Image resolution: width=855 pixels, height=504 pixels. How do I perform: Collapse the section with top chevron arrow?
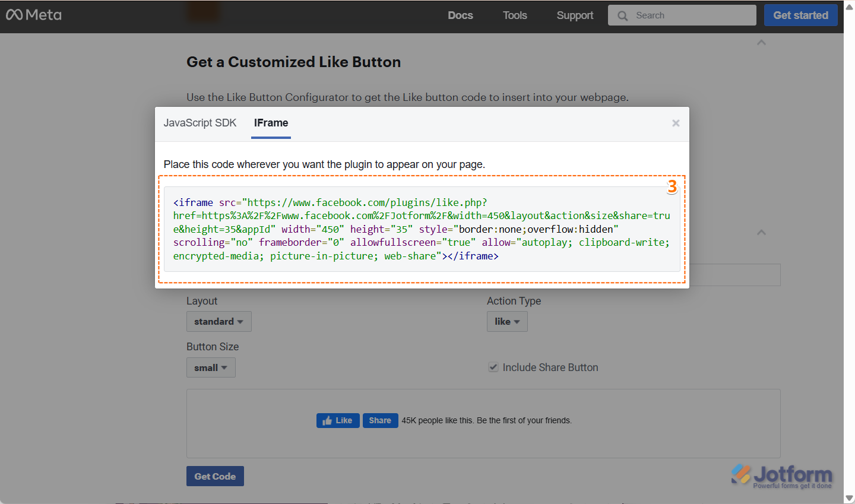pyautogui.click(x=761, y=43)
